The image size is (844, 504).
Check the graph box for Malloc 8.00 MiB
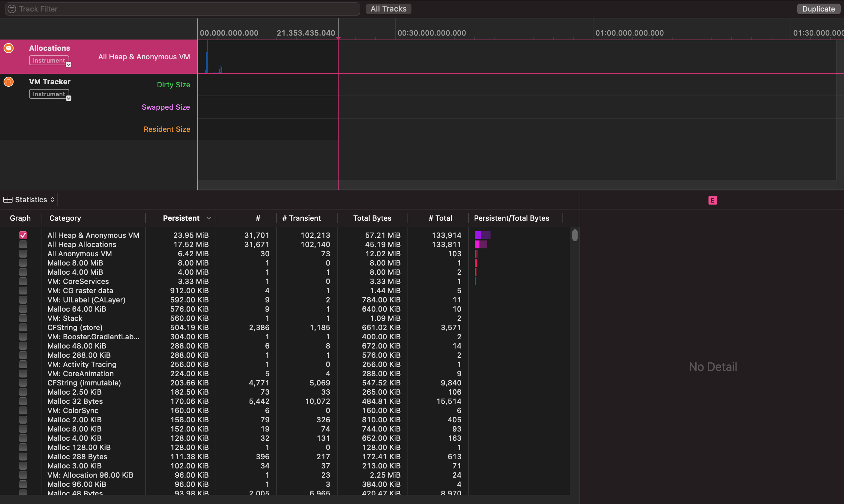(x=23, y=263)
